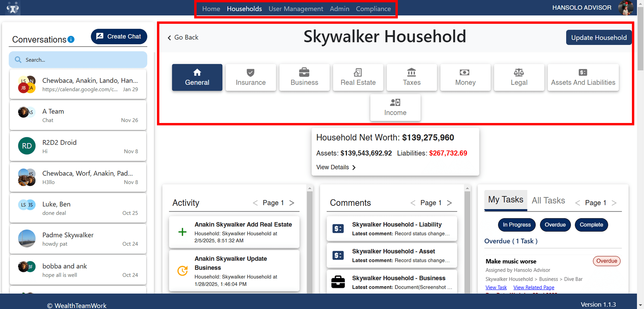Image resolution: width=644 pixels, height=309 pixels.
Task: Switch to Assets And Liabilities tab
Action: (583, 77)
